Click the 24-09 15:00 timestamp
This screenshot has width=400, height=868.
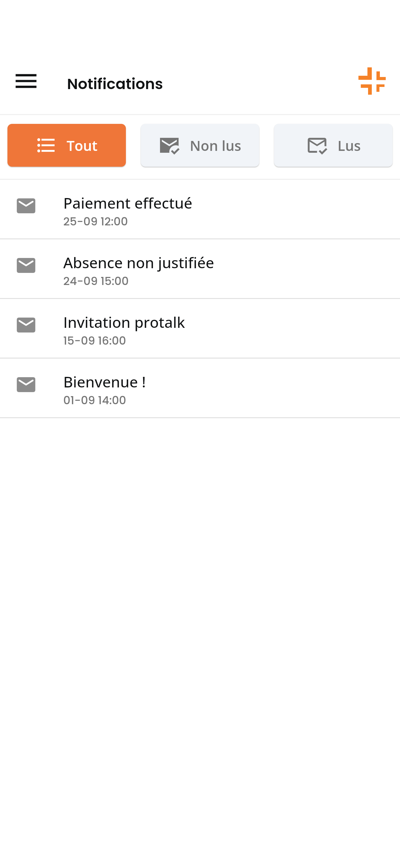[96, 281]
